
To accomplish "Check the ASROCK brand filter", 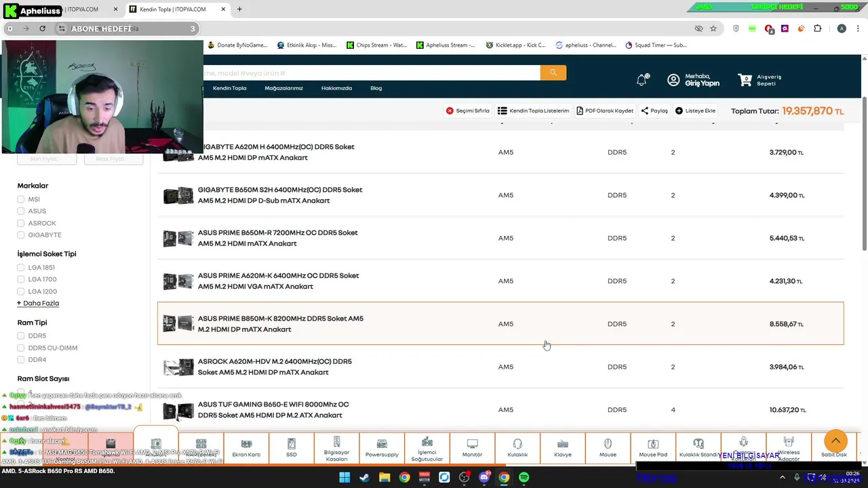I will point(21,223).
